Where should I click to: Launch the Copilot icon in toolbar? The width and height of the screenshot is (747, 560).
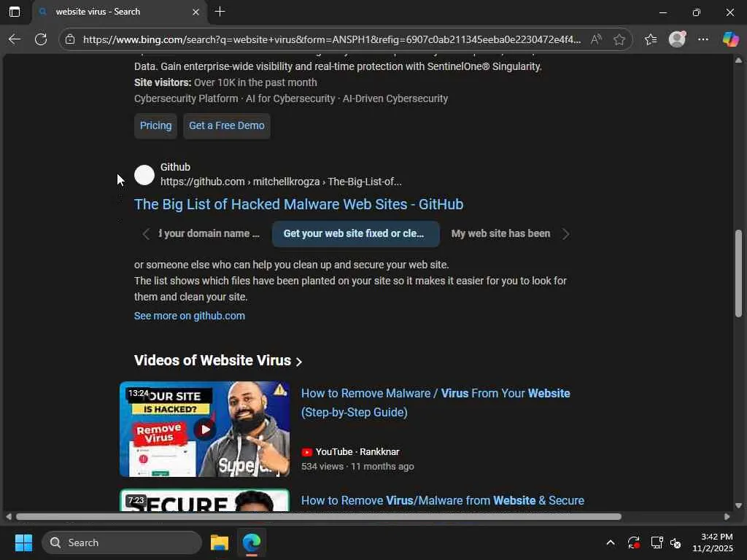(x=729, y=39)
